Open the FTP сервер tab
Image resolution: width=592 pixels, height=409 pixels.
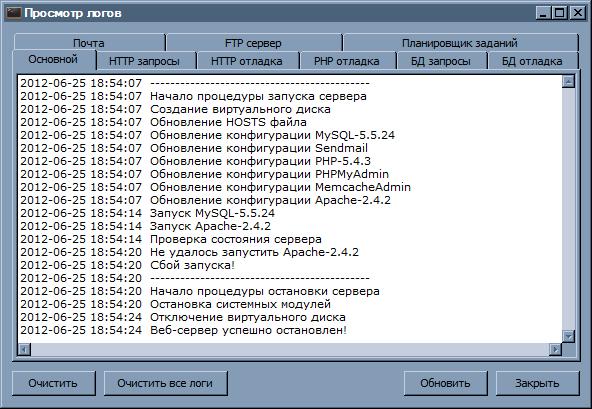[x=253, y=43]
